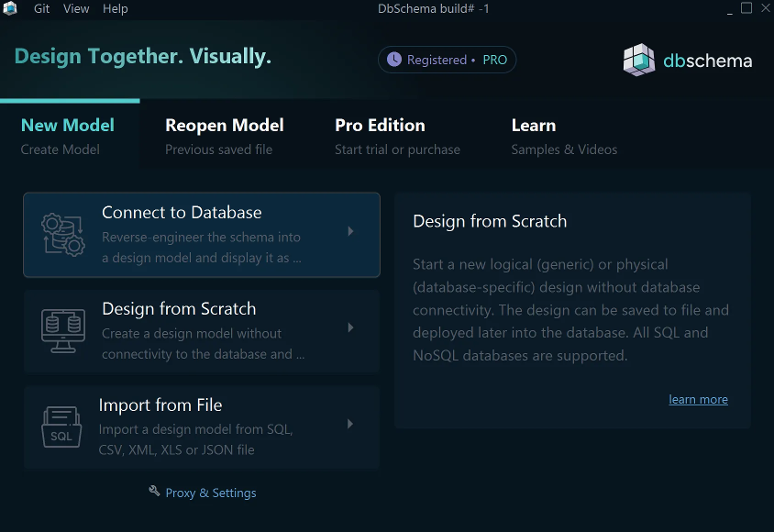This screenshot has height=532, width=774.
Task: Open Proxy & Settings
Action: tap(210, 492)
